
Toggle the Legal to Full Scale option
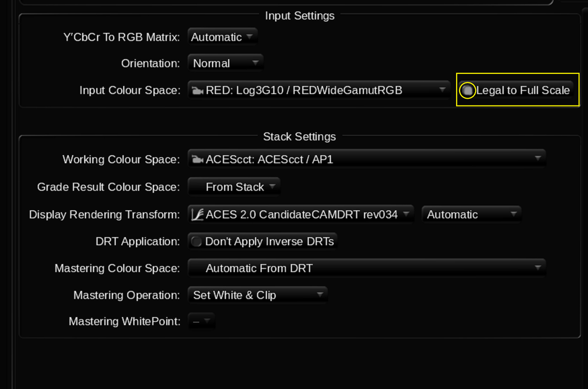(515, 90)
